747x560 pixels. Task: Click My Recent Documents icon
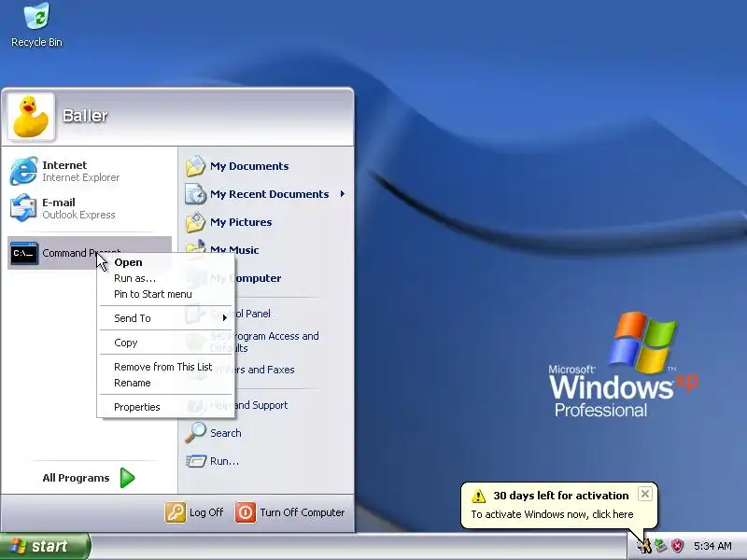pos(195,194)
